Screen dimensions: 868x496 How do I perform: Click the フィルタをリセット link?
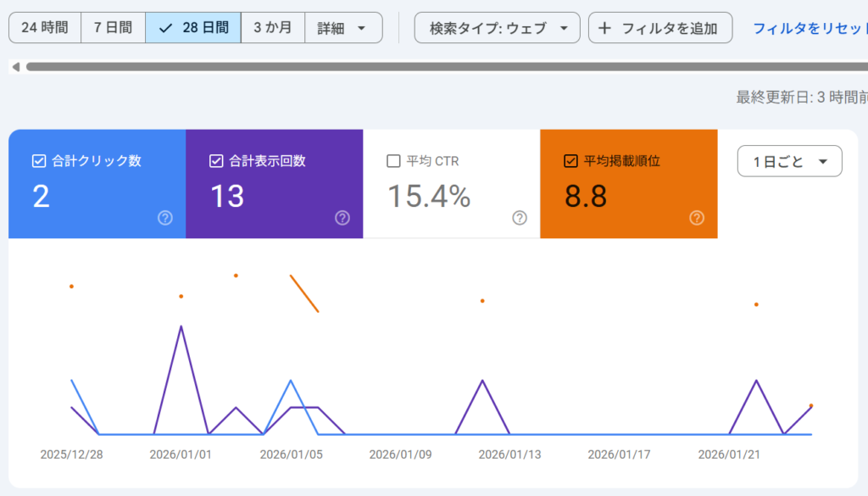point(810,28)
